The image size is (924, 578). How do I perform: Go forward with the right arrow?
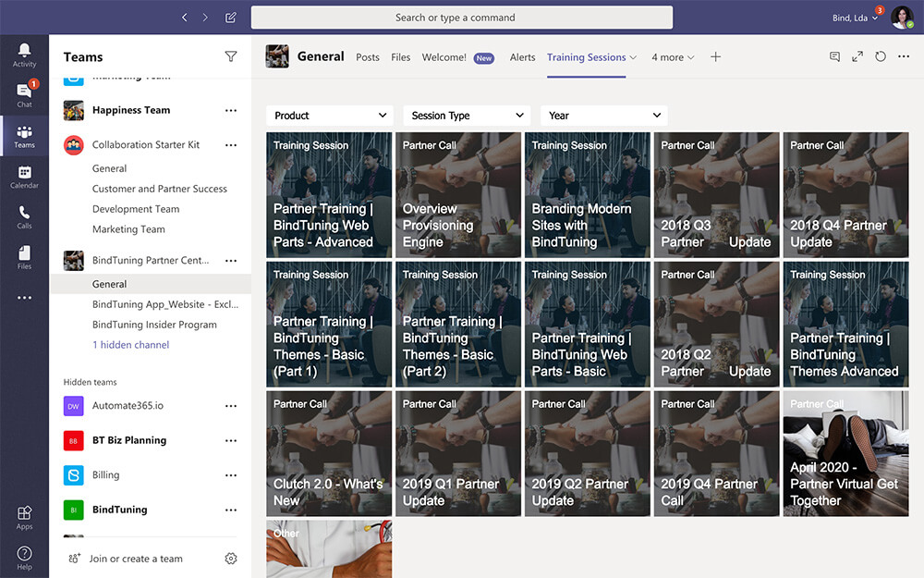point(205,18)
